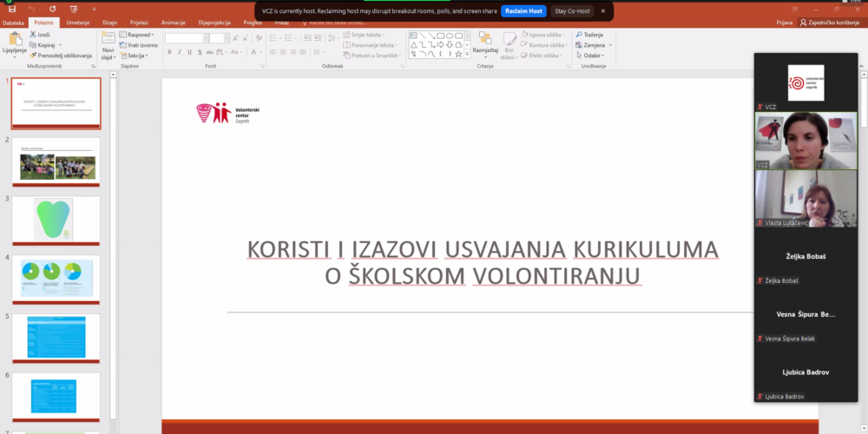This screenshot has width=868, height=434.
Task: Click the Novi slajd icon
Action: pos(108,39)
